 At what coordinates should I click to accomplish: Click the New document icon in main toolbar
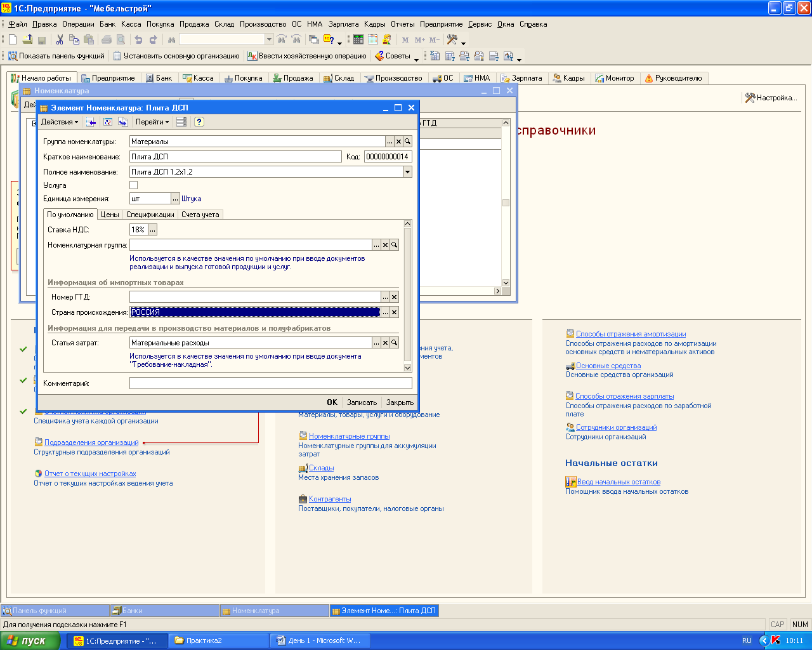[13, 39]
